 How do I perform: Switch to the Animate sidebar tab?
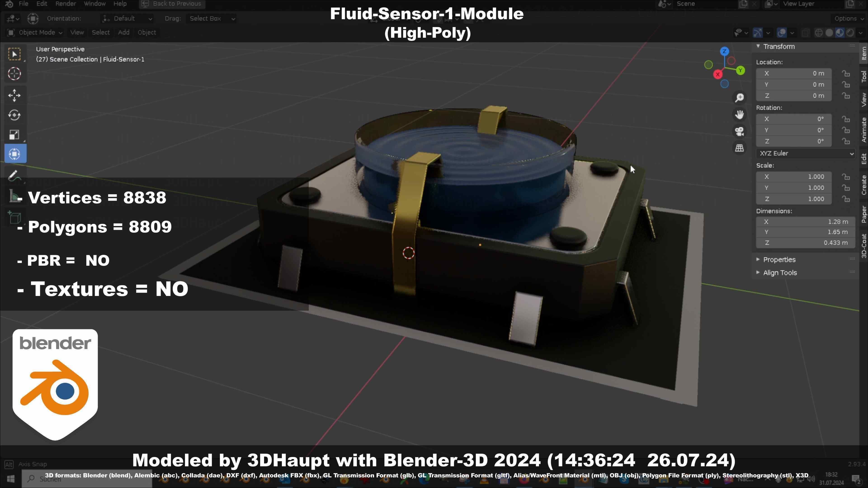[x=864, y=130]
